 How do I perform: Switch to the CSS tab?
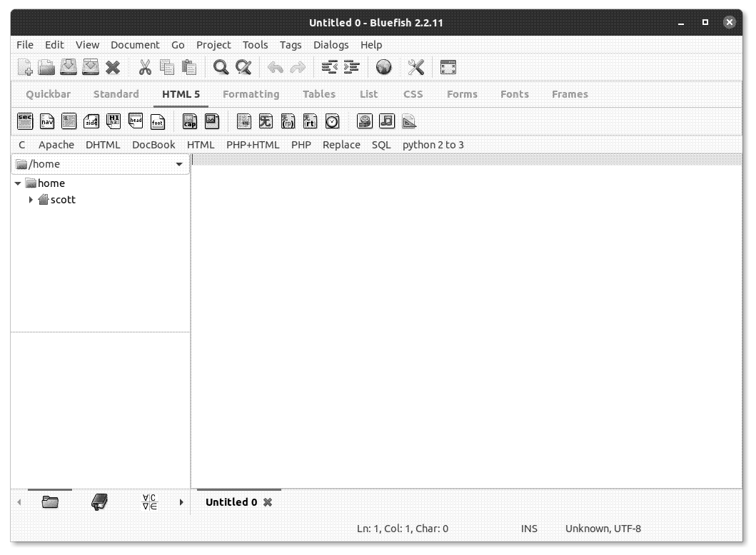click(x=413, y=94)
